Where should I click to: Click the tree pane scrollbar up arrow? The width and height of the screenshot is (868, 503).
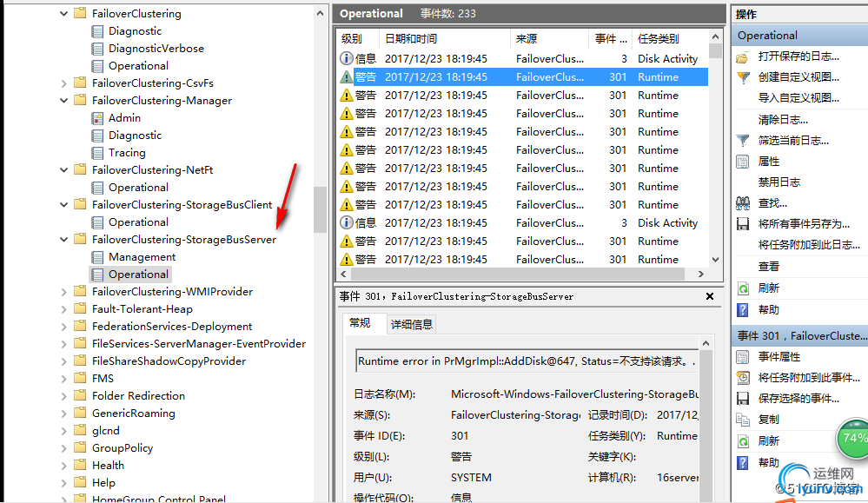pyautogui.click(x=320, y=13)
